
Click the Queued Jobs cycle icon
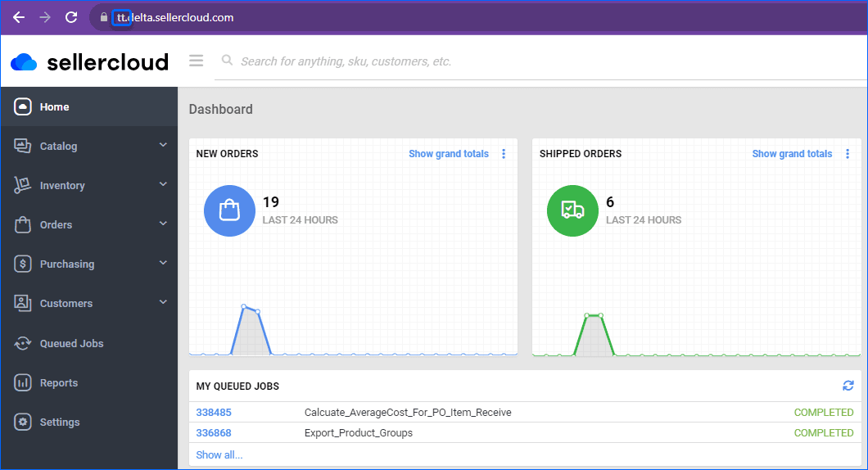pyautogui.click(x=23, y=343)
